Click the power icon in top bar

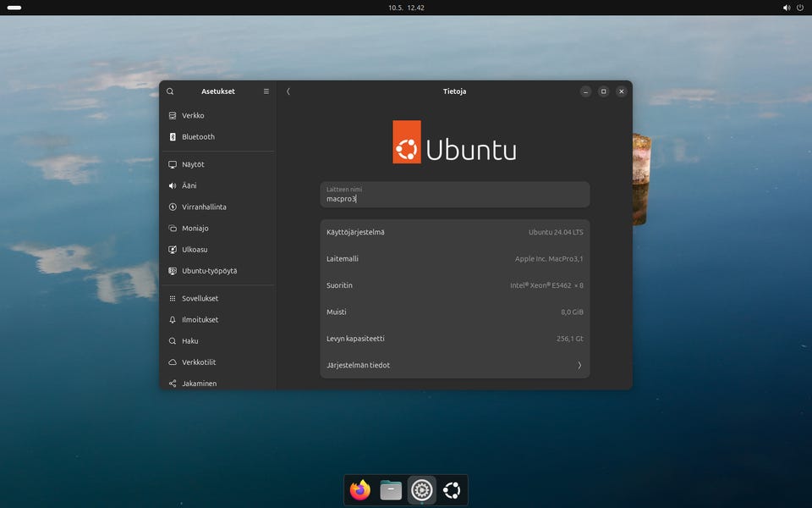(801, 8)
